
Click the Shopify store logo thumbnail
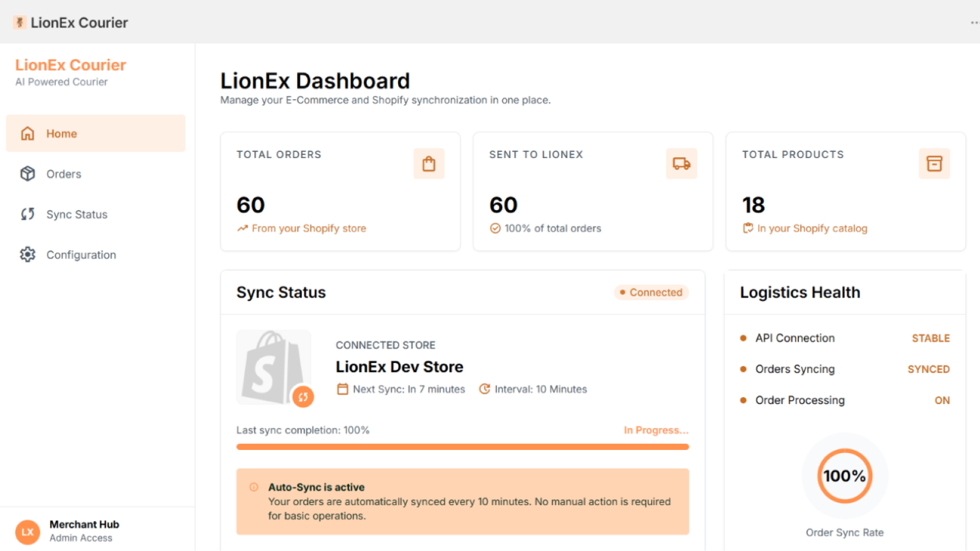point(274,367)
